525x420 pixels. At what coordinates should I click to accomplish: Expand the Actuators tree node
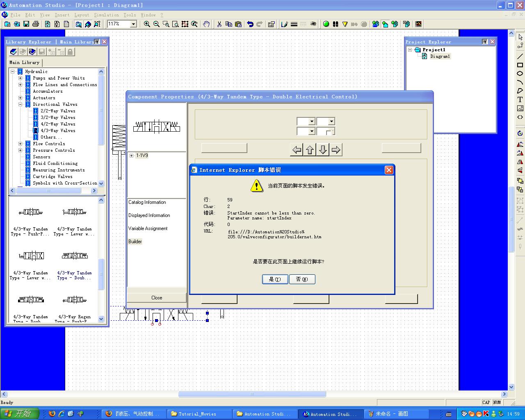coord(21,98)
